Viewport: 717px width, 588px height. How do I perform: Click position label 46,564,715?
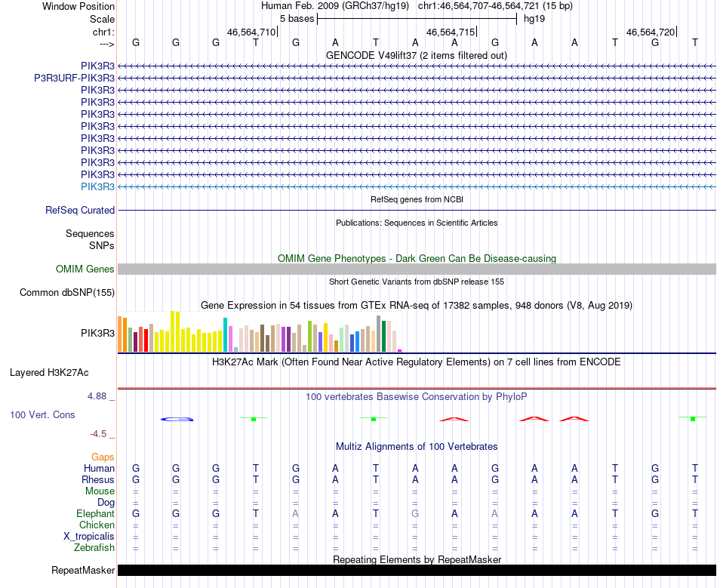(x=451, y=32)
